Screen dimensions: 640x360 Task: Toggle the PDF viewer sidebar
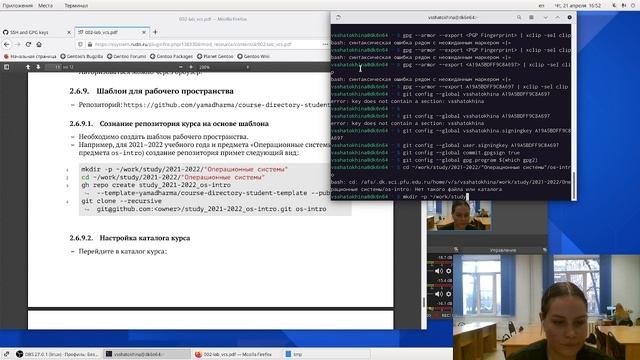7,67
